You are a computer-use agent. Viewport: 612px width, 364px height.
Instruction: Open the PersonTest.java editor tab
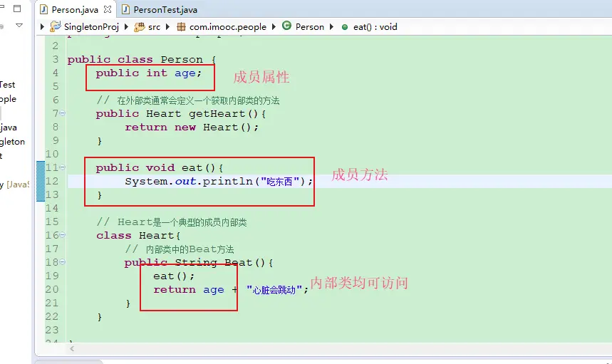(160, 10)
